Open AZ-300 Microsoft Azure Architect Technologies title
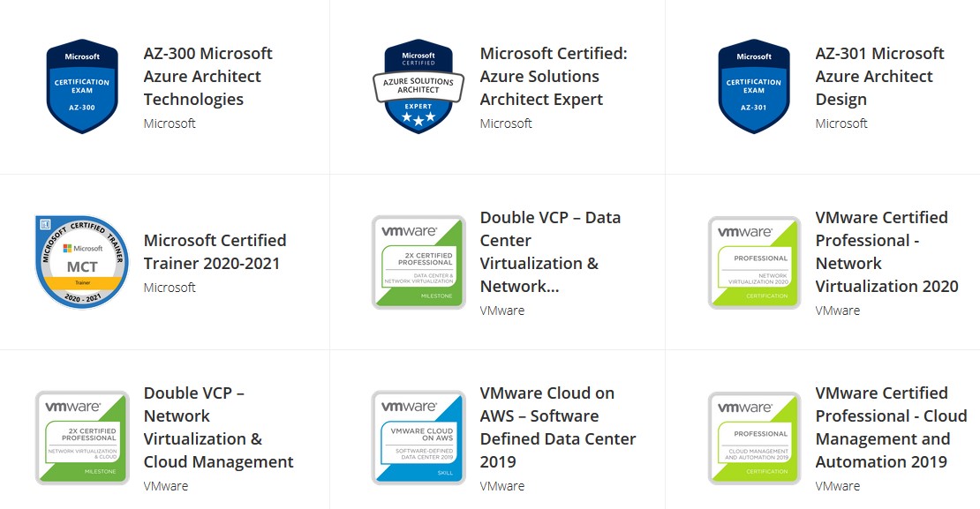This screenshot has height=509, width=980. [x=208, y=76]
